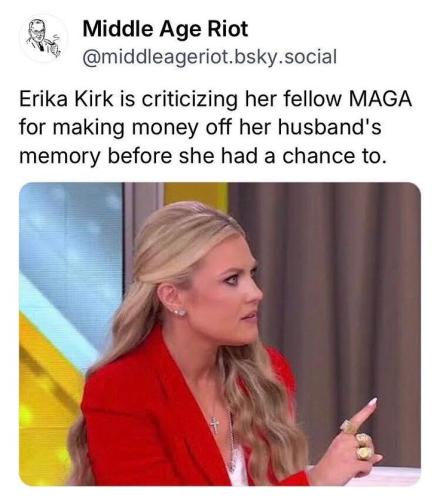The image size is (440, 500).
Task: Open the @middleageriot.bsky.social handle
Action: [210, 57]
